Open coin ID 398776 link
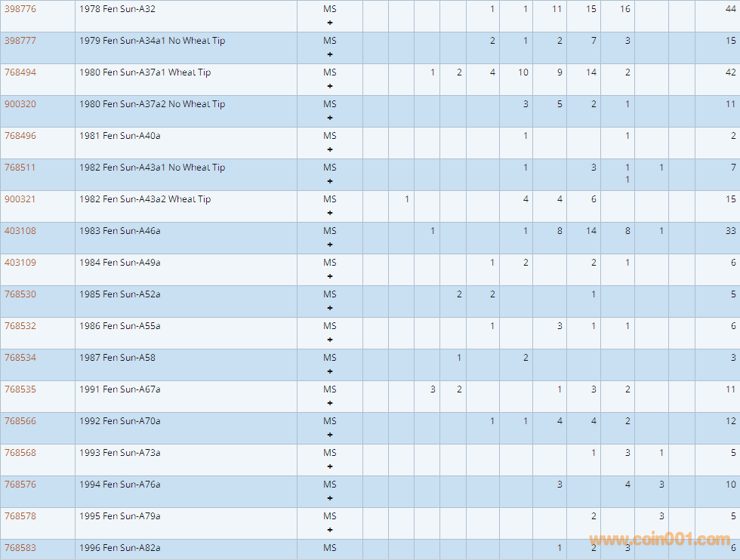740x560 pixels. click(20, 9)
